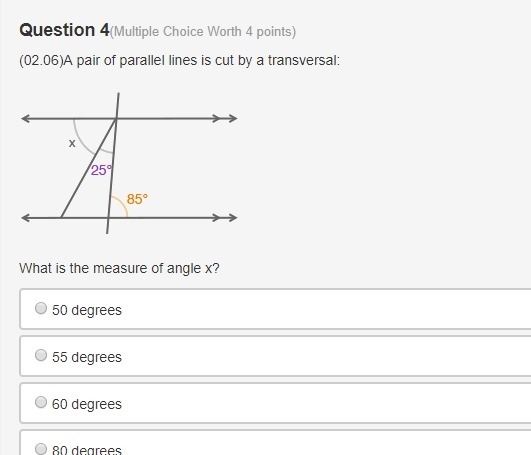Select the 80 degrees radio button
Viewport: 531px width, 455px height.
[x=41, y=449]
